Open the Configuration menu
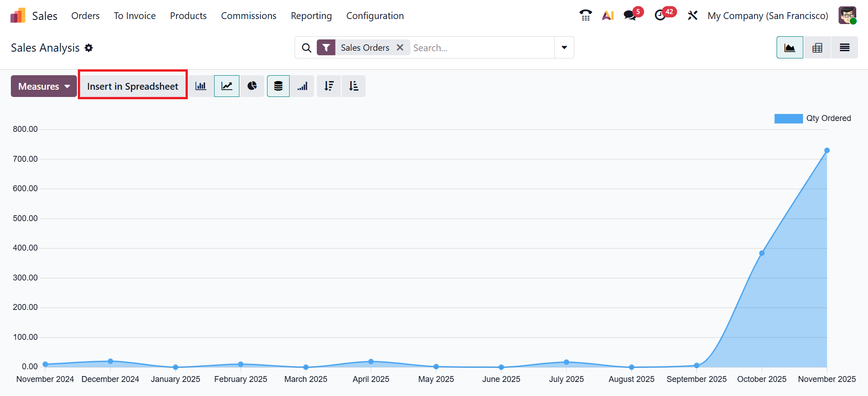The width and height of the screenshot is (868, 396). click(375, 16)
